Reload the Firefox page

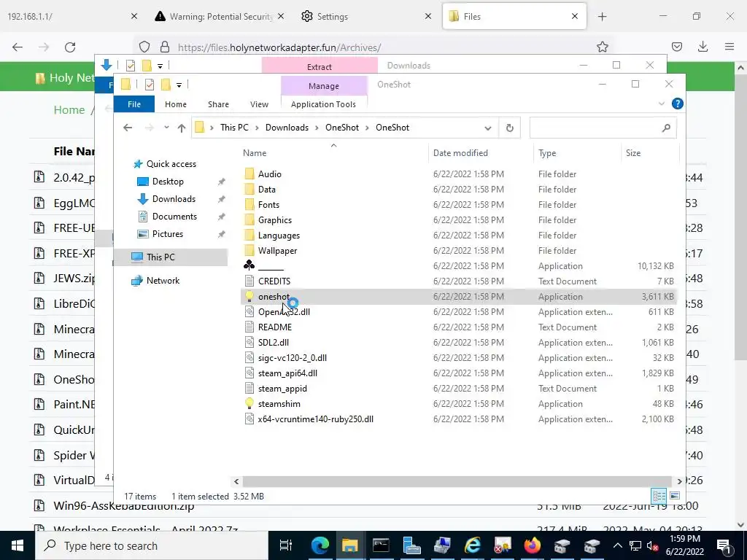click(70, 47)
